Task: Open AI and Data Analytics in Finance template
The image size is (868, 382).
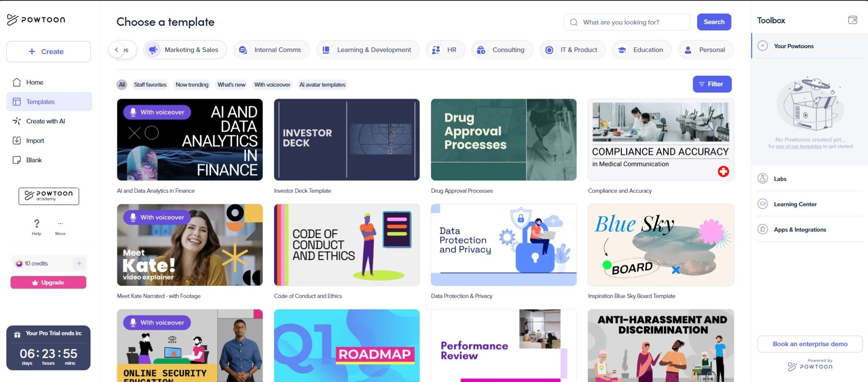Action: [x=190, y=140]
